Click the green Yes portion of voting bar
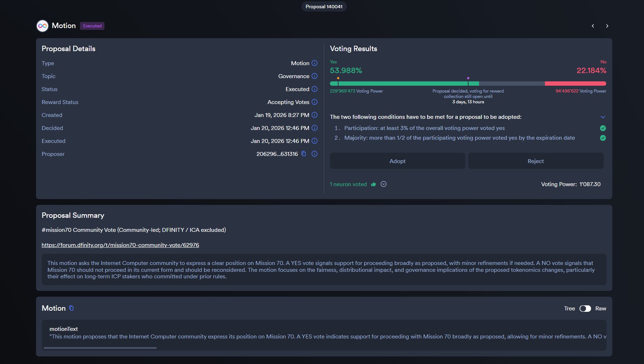 coord(404,84)
